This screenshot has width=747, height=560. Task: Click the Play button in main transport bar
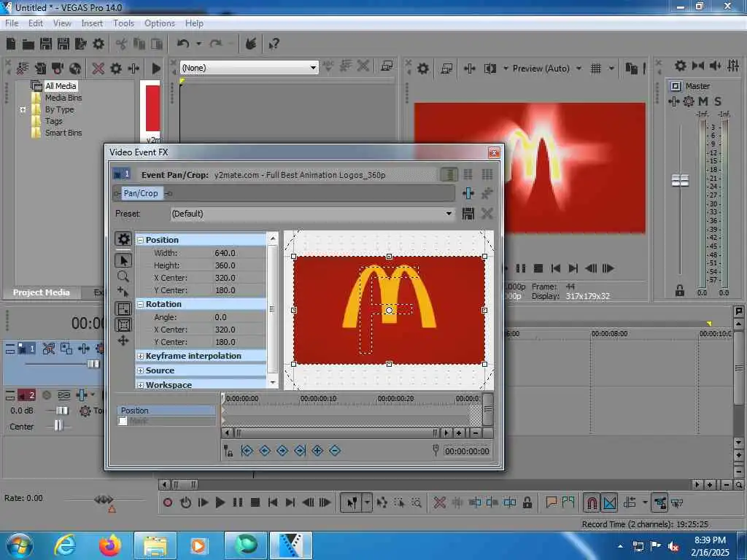pos(220,502)
